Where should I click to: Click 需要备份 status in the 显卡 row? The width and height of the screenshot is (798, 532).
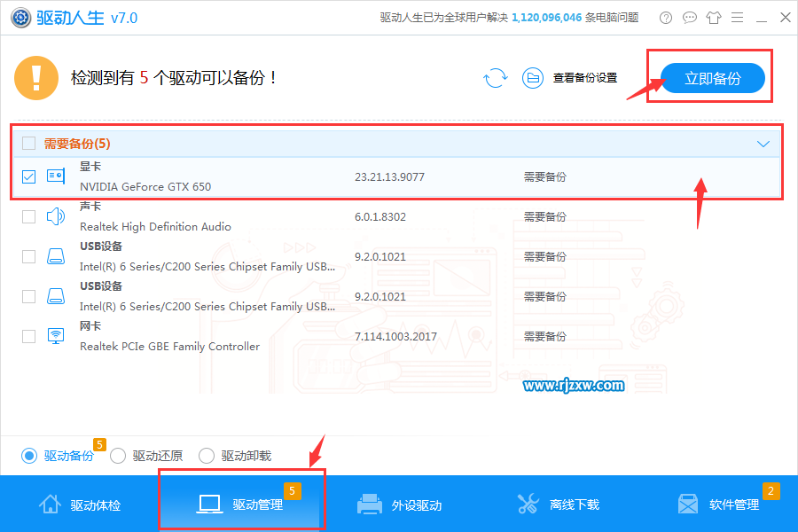(545, 176)
